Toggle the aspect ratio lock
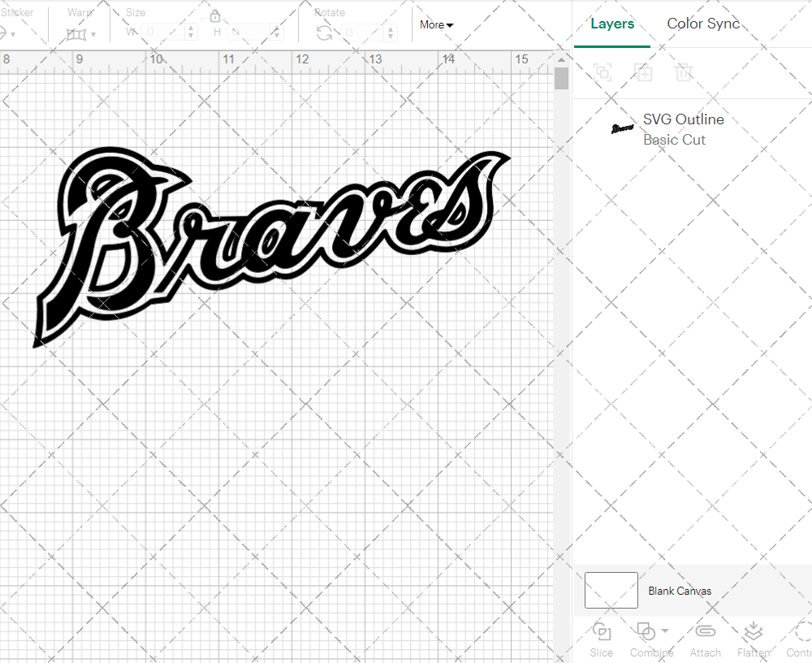 tap(215, 17)
